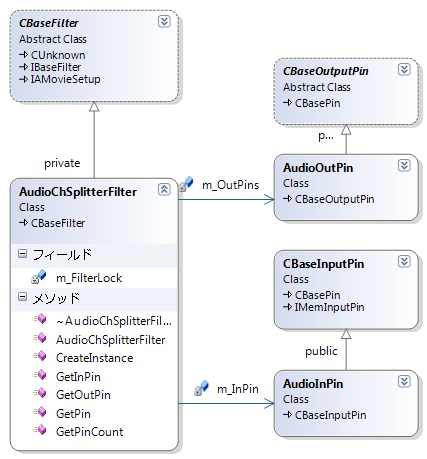Expand the CBaseInputPin class chevron
The width and height of the screenshot is (427, 459).
point(404,262)
